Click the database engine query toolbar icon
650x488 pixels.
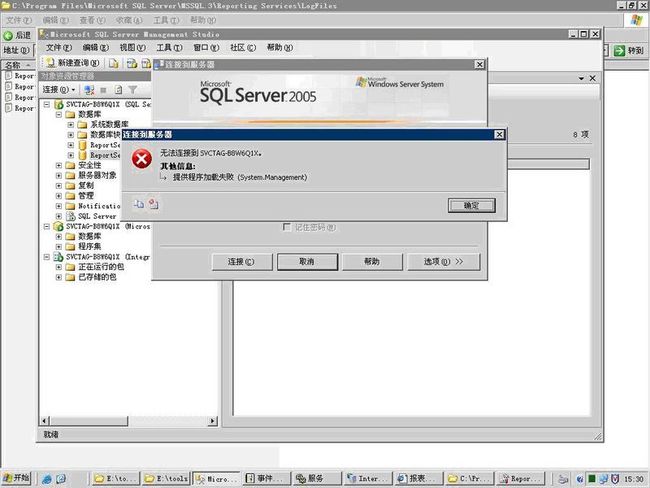(x=132, y=63)
